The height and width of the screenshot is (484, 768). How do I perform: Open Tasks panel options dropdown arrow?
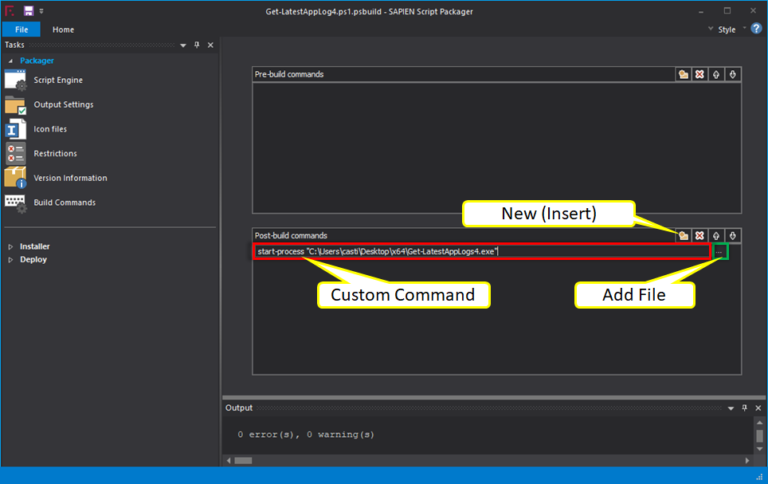(183, 45)
